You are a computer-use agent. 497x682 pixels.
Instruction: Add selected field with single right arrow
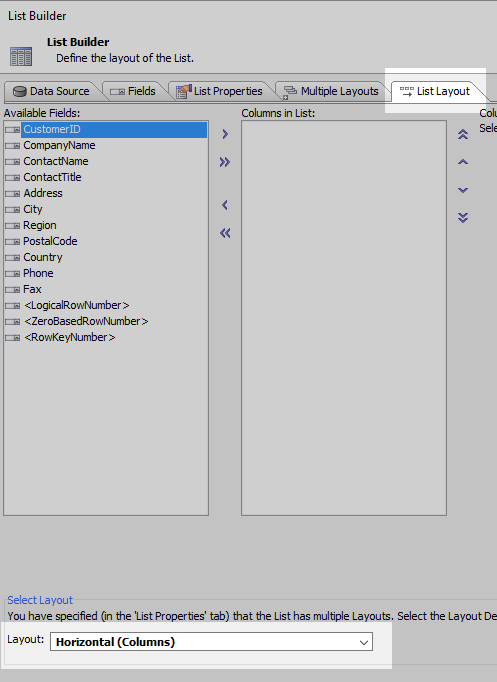pyautogui.click(x=225, y=134)
